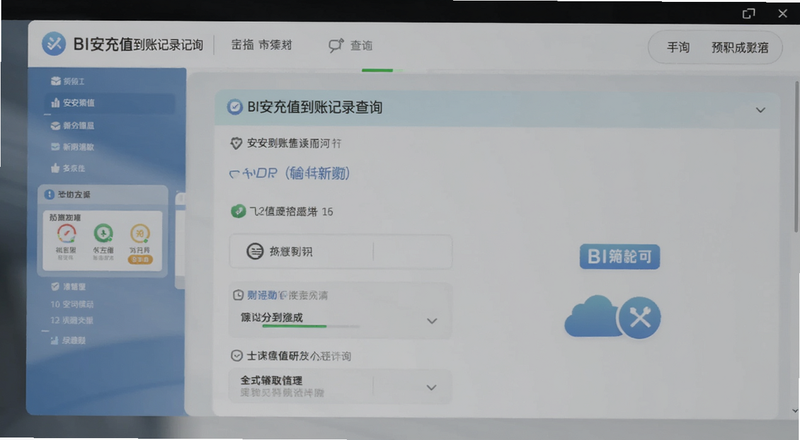Click the orange circle icon in the sidebar card
The width and height of the screenshot is (800, 440).
pyautogui.click(x=140, y=233)
